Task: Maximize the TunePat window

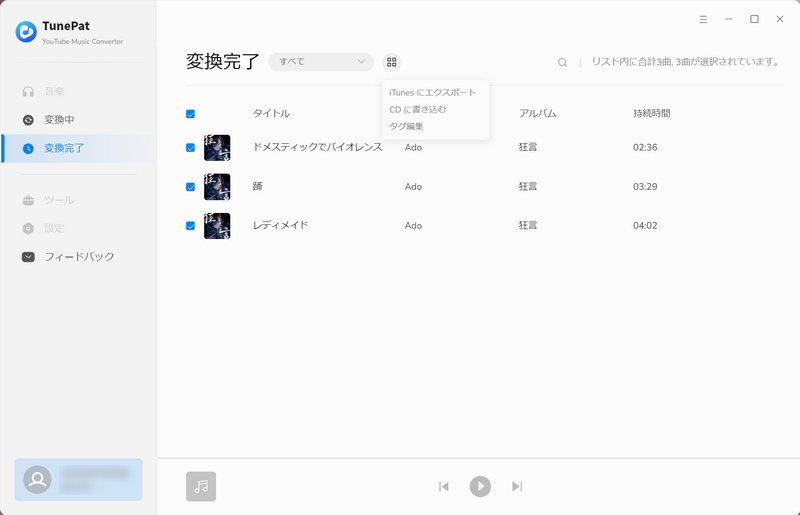Action: tap(754, 19)
